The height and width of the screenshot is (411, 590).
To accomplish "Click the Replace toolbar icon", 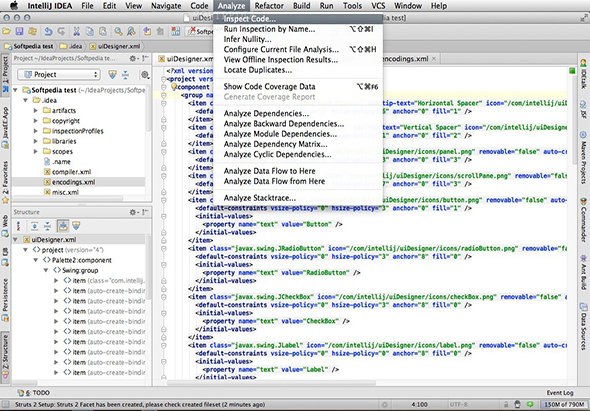I will click(131, 32).
